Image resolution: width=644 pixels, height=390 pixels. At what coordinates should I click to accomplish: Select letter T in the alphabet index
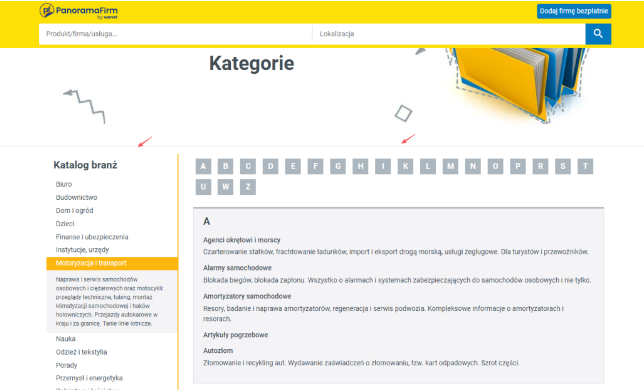click(x=585, y=166)
